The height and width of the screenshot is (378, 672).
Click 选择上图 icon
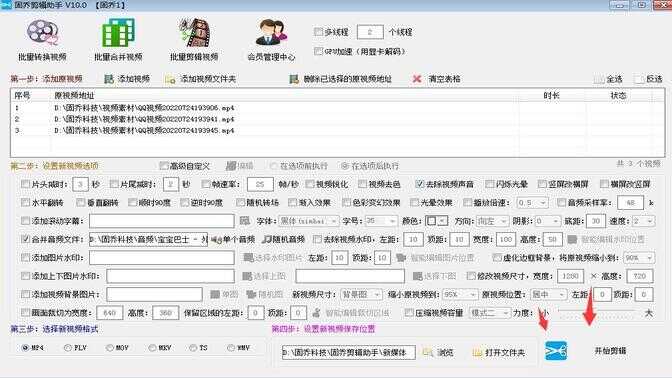coord(247,276)
